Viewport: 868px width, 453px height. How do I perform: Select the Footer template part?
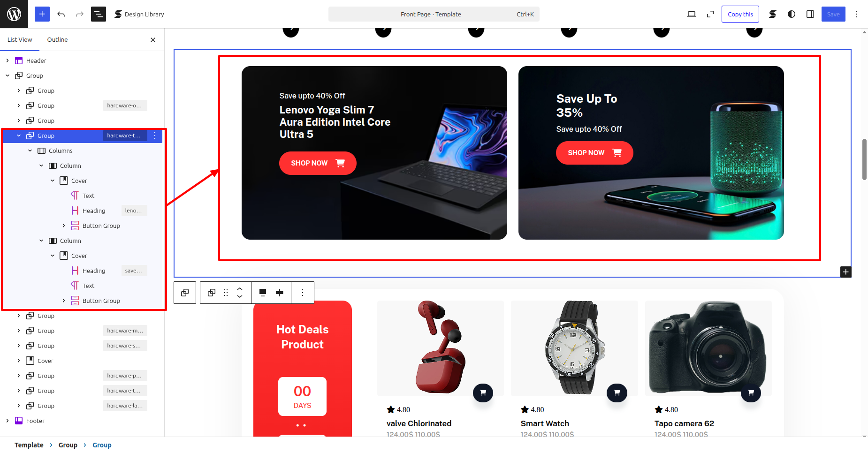click(35, 421)
